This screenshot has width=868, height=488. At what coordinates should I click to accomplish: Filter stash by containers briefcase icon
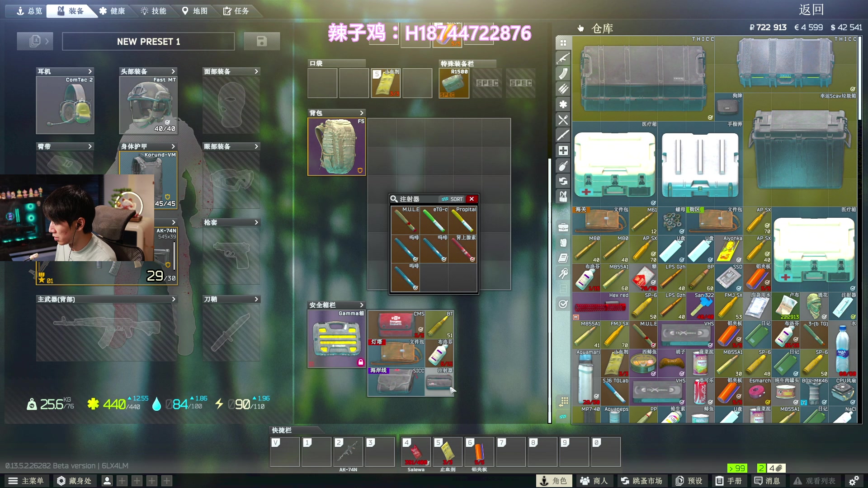tap(563, 227)
